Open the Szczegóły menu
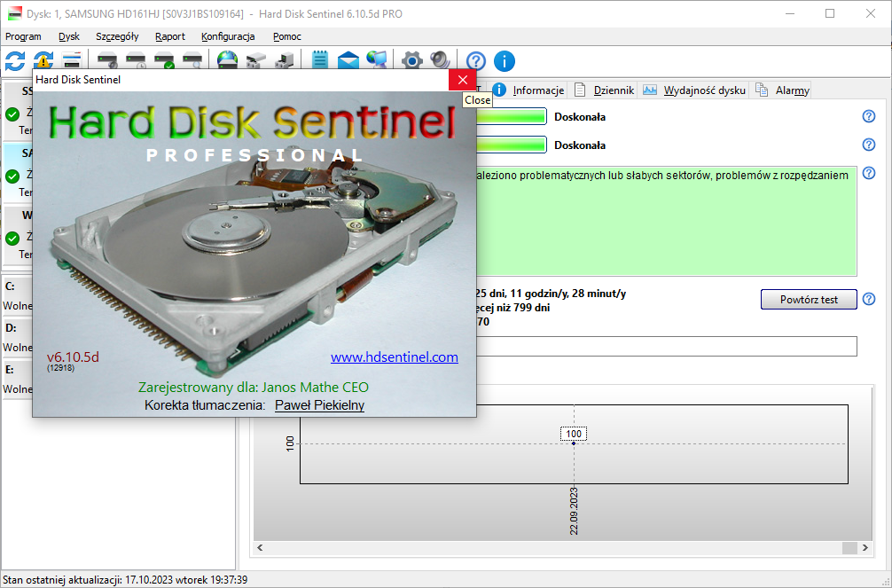Viewport: 892px width, 588px height. pos(117,36)
